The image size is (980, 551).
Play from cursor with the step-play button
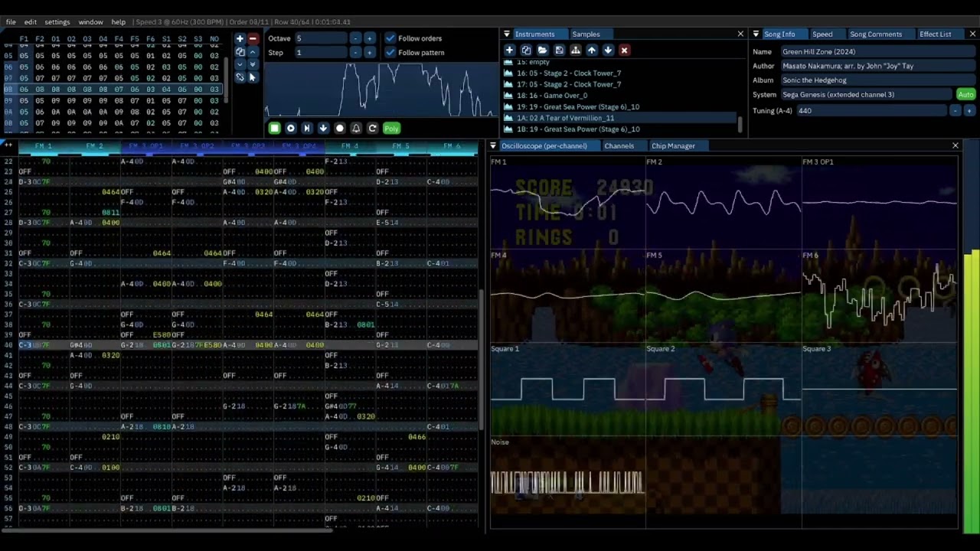tap(306, 129)
